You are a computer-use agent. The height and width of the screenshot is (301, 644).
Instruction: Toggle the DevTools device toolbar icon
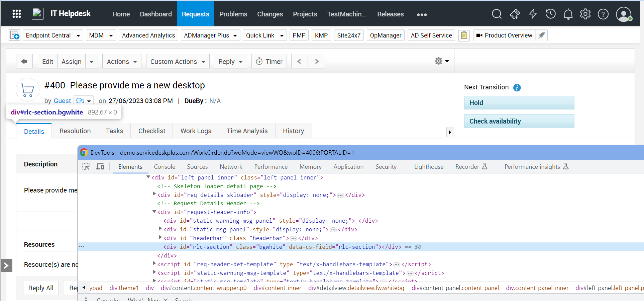100,167
